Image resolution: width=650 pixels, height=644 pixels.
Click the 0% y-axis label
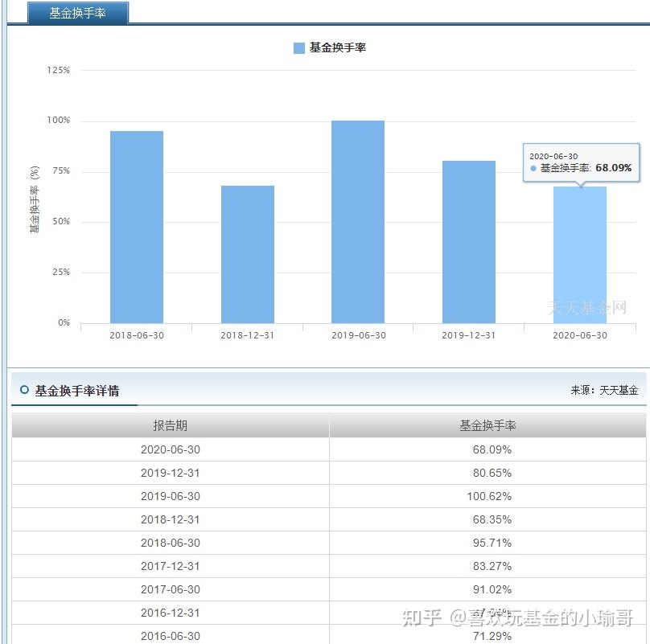pos(64,322)
